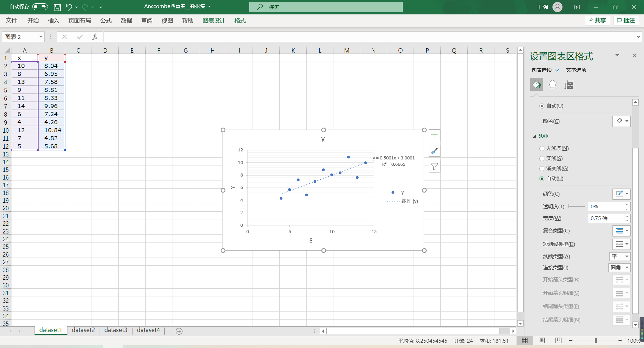Viewport: 644px width, 348px height.
Task: Open the task pane options arrow
Action: pyautogui.click(x=617, y=55)
